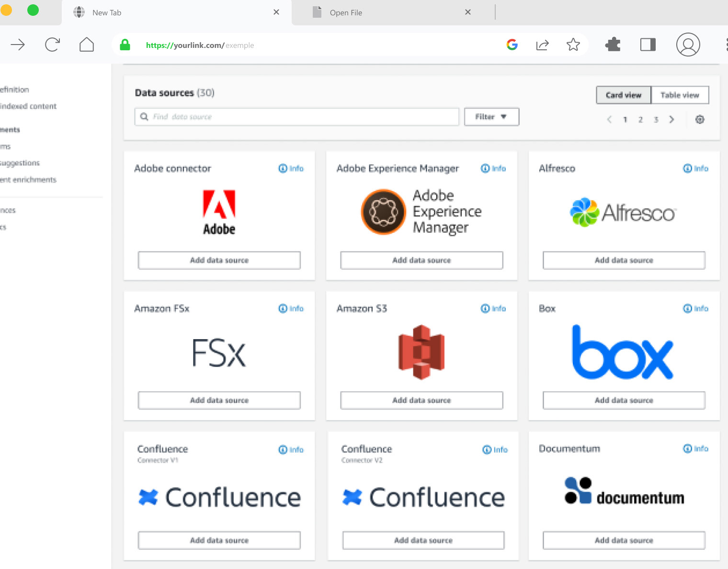Add data source for Box
Viewport: 728px width, 569px height.
pos(624,400)
